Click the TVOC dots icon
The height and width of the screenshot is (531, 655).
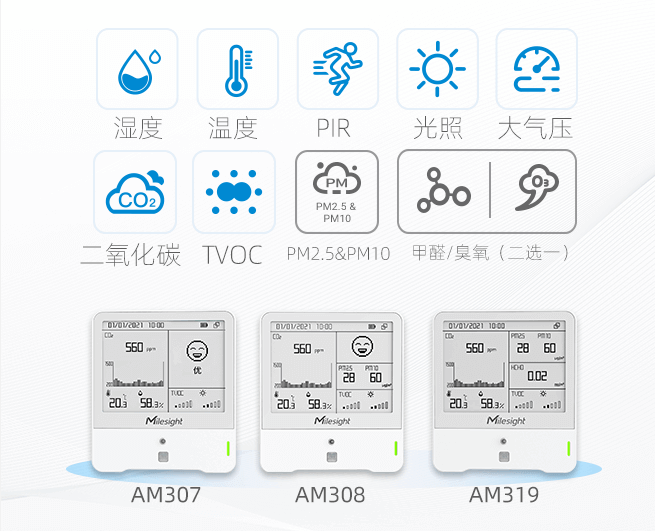pyautogui.click(x=234, y=192)
